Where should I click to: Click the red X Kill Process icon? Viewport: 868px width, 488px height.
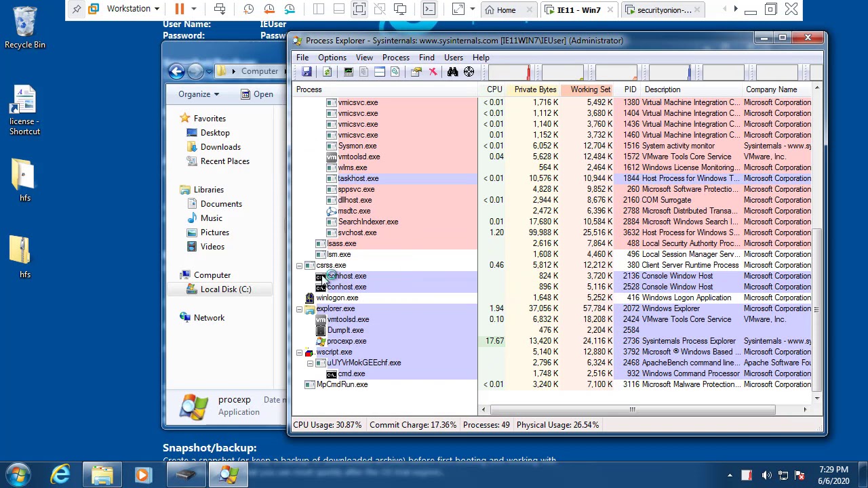pyautogui.click(x=433, y=72)
